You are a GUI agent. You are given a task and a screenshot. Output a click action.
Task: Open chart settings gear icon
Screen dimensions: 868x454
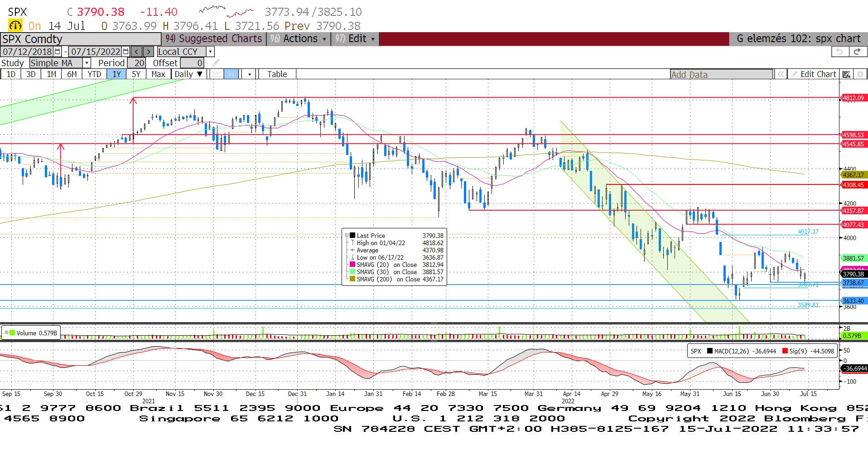pyautogui.click(x=860, y=74)
